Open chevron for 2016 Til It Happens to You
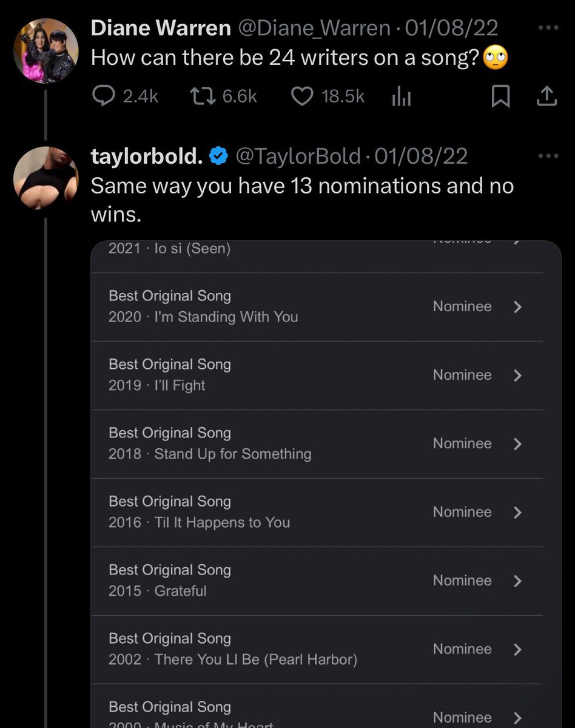The width and height of the screenshot is (575, 728). coord(517,513)
